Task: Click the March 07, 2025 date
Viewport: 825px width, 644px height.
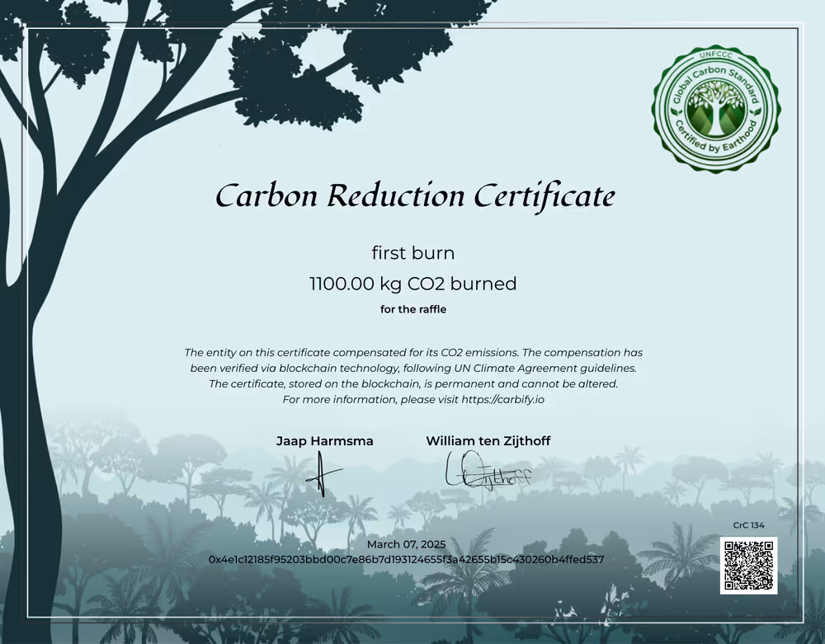Action: 406,544
